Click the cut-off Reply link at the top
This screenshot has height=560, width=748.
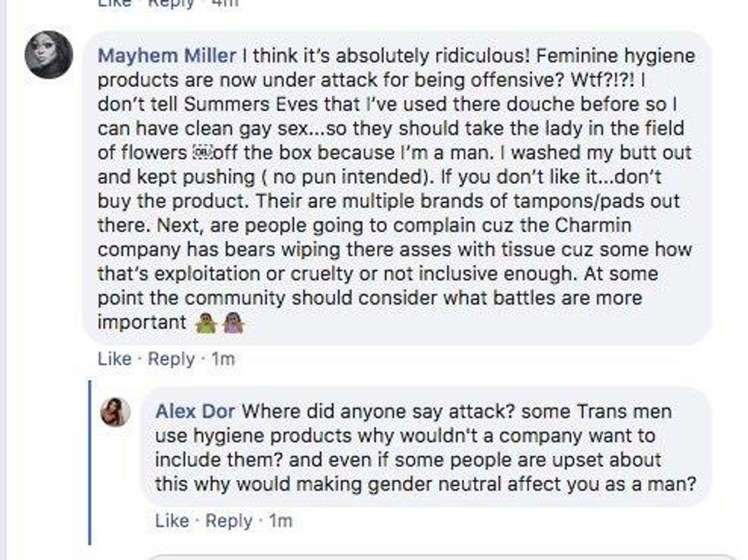(171, 3)
